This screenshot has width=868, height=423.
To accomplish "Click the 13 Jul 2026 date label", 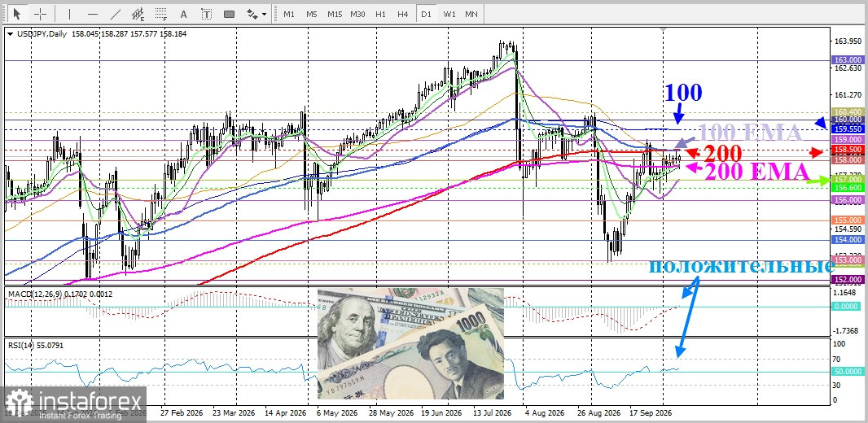I will (x=493, y=412).
